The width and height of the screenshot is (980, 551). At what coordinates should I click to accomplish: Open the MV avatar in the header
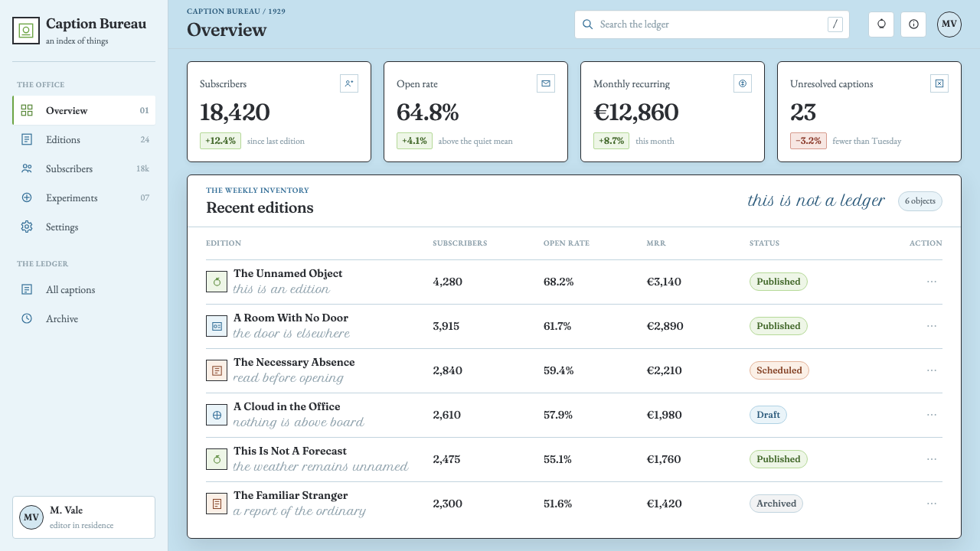click(x=949, y=24)
